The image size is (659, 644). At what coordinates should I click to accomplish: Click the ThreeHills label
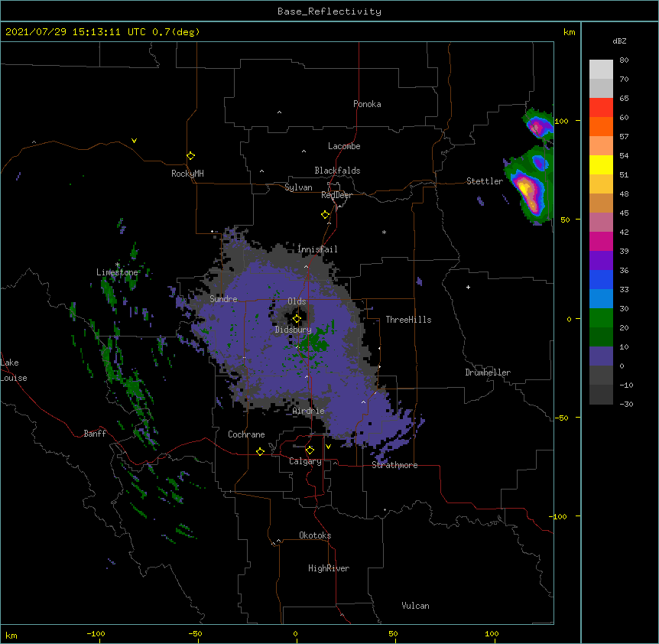[408, 320]
